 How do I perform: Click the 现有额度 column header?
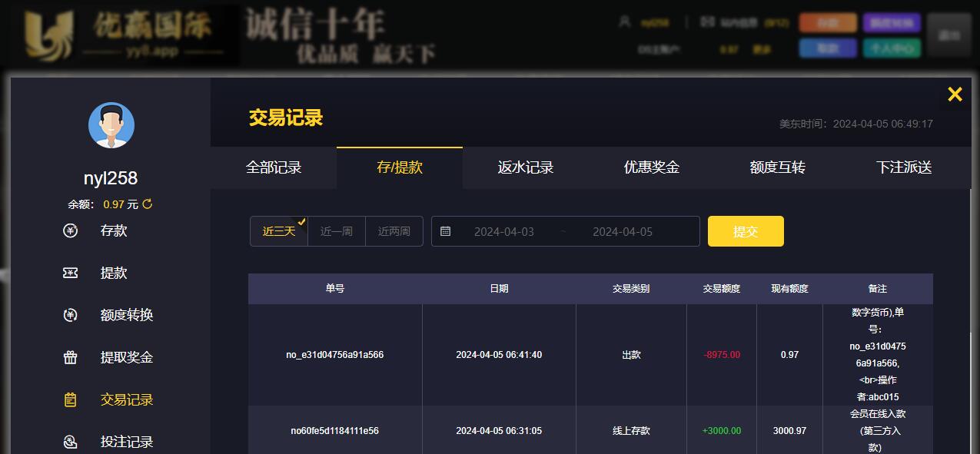pos(790,289)
